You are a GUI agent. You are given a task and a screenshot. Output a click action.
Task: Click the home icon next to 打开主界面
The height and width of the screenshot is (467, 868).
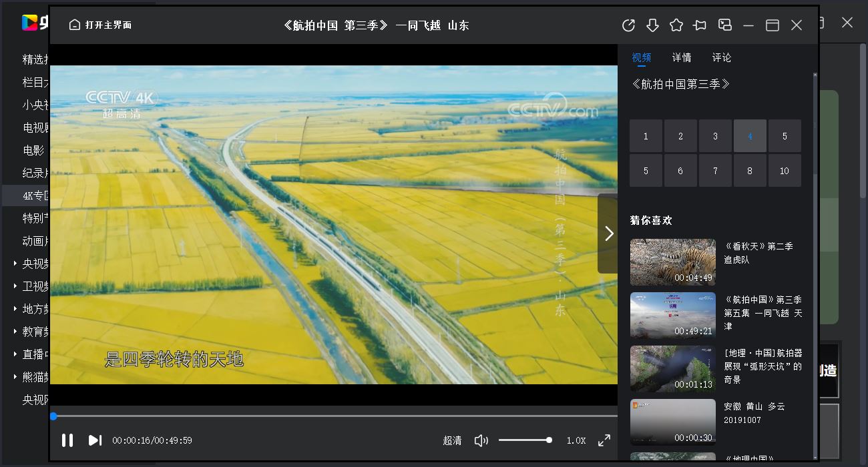coord(73,23)
